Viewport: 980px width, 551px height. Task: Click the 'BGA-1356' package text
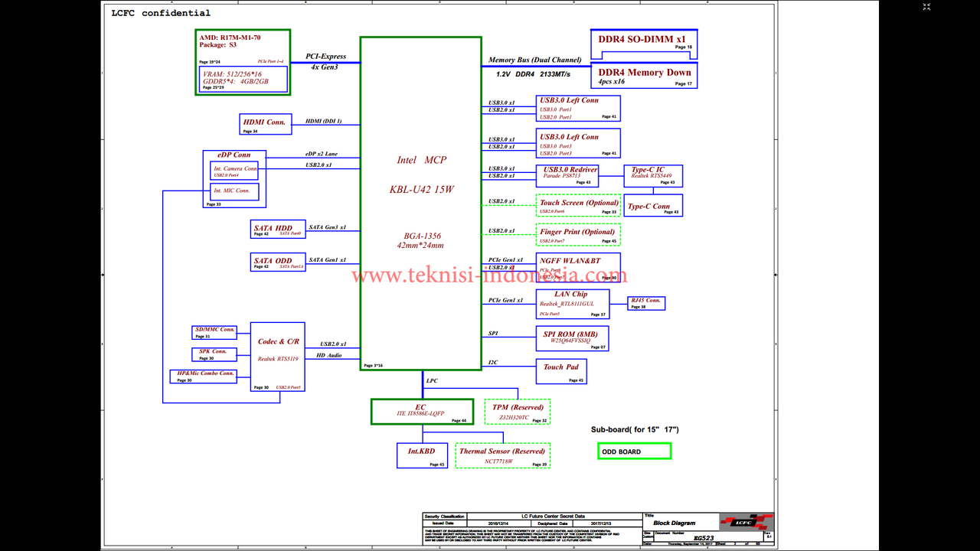[423, 236]
